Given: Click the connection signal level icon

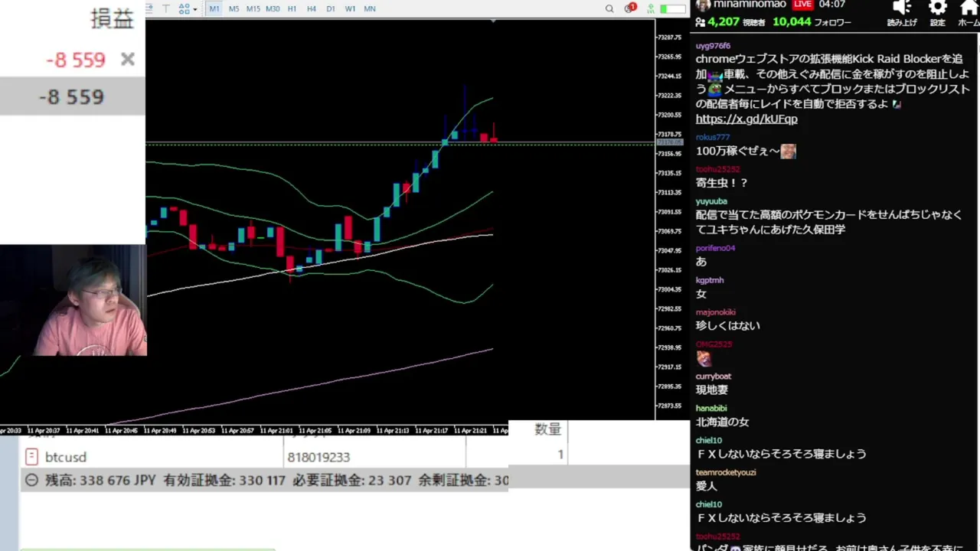Looking at the screenshot, I should pyautogui.click(x=650, y=8).
